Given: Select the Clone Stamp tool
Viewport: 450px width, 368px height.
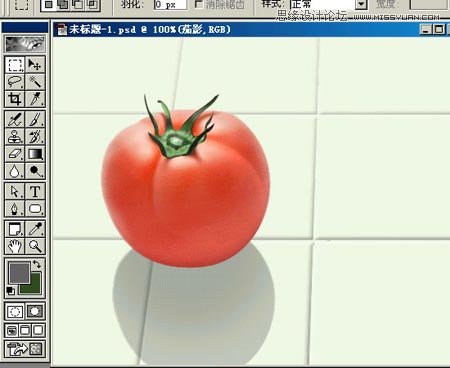Looking at the screenshot, I should (15, 137).
